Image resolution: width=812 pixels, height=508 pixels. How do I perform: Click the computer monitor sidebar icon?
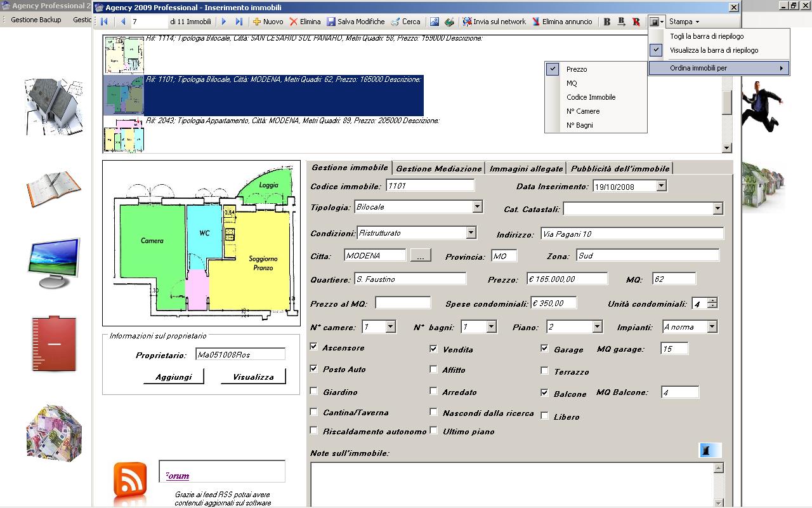[x=54, y=263]
